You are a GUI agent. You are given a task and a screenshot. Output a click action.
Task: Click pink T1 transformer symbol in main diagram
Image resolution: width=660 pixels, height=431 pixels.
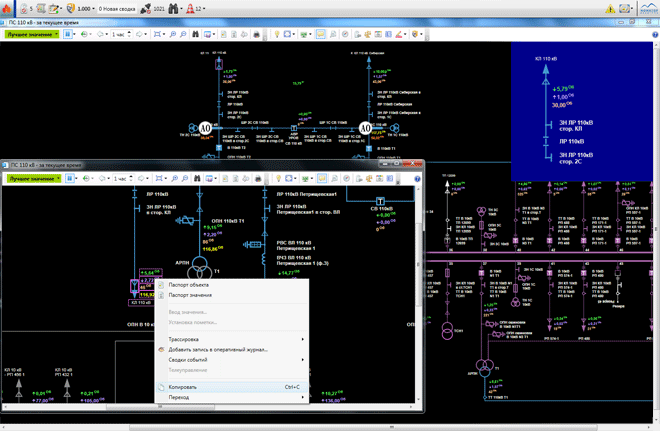484,368
